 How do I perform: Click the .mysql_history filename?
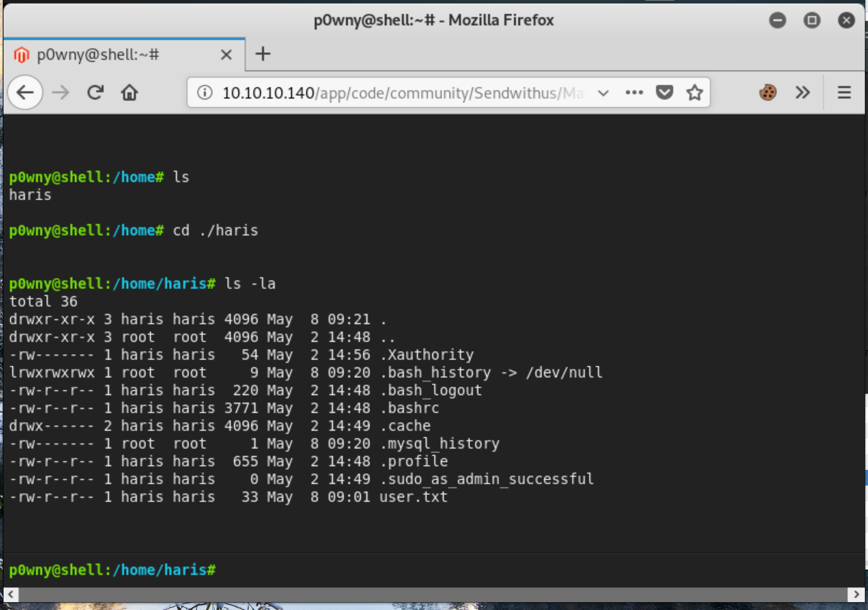(x=440, y=444)
